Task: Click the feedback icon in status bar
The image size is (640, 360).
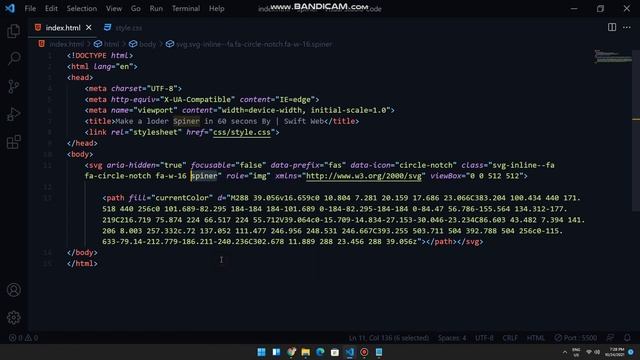Action: pyautogui.click(x=610, y=338)
